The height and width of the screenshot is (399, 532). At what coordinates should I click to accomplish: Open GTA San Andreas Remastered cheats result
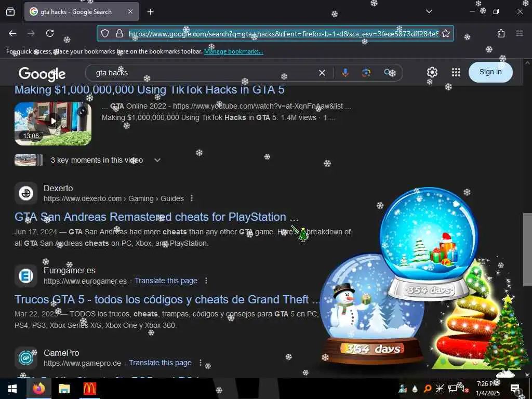tap(156, 217)
